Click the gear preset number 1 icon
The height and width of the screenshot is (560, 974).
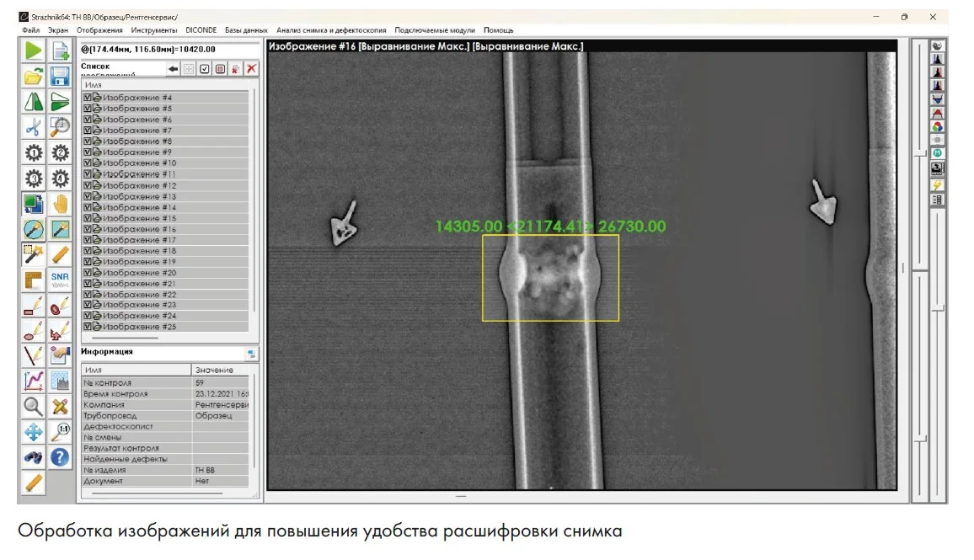tap(34, 152)
